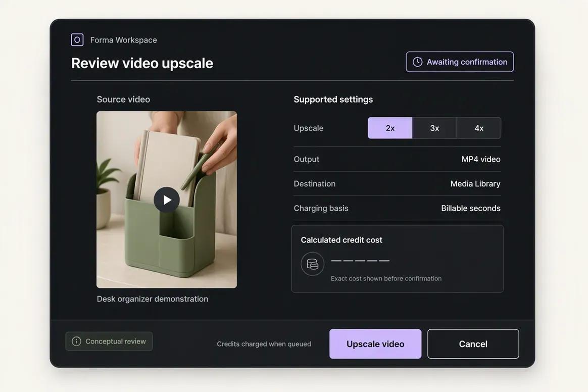Click the Exact cost shown before confirmation note
This screenshot has width=588, height=392.
(x=386, y=278)
